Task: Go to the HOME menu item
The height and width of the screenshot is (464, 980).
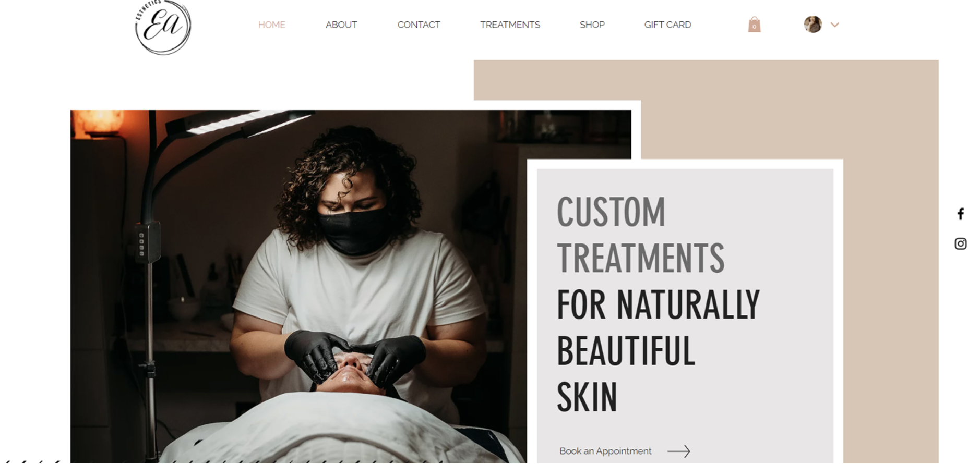Action: tap(271, 25)
